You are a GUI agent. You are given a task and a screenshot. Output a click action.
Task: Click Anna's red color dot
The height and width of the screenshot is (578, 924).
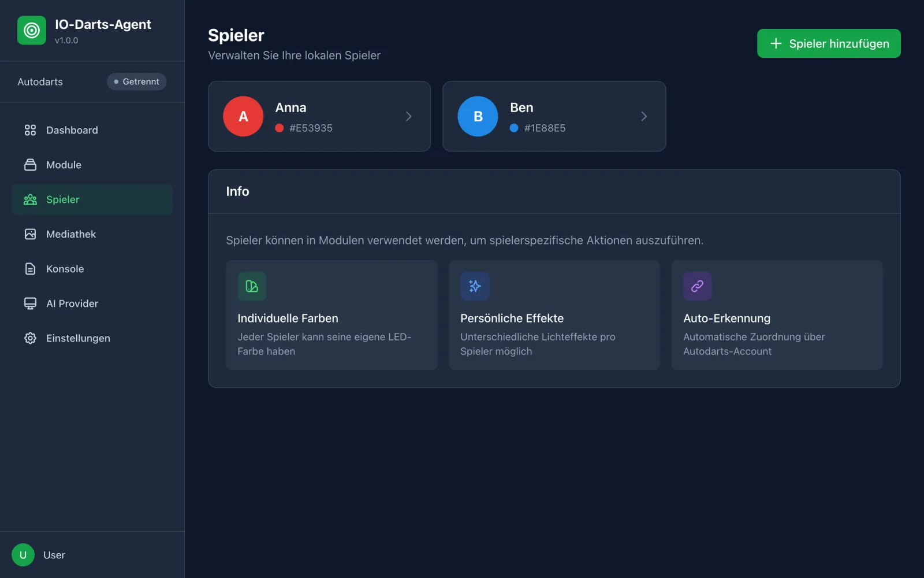(x=280, y=128)
